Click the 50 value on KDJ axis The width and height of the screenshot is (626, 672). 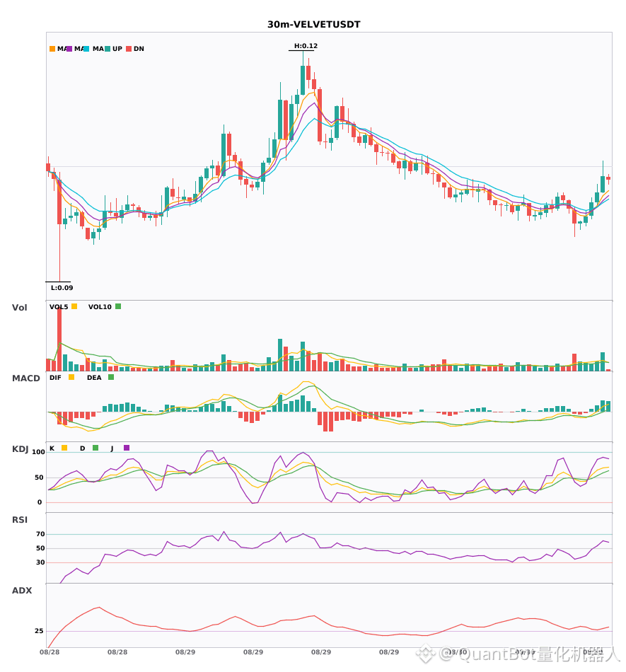tap(39, 477)
